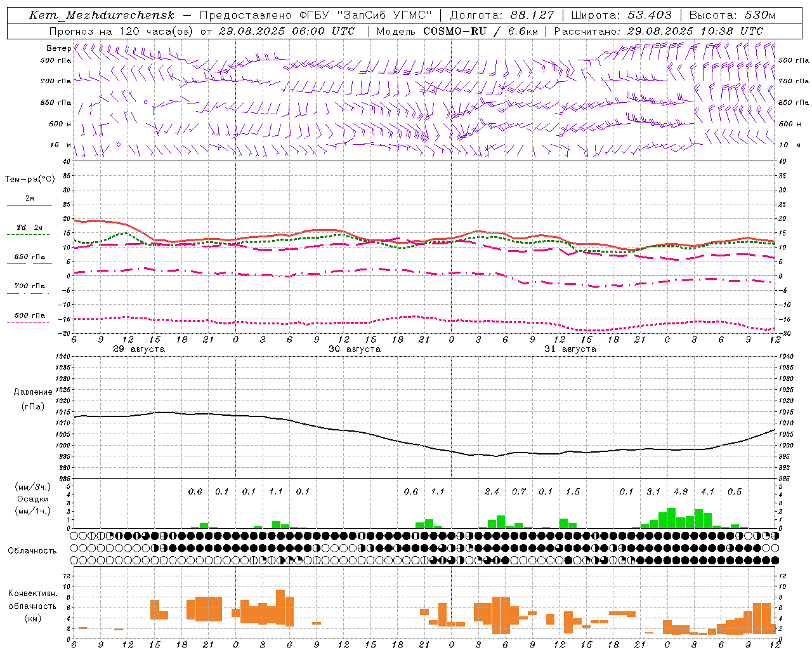The image size is (812, 650).
Task: Click the Тем-ра(°C) axis label
Action: [30, 180]
